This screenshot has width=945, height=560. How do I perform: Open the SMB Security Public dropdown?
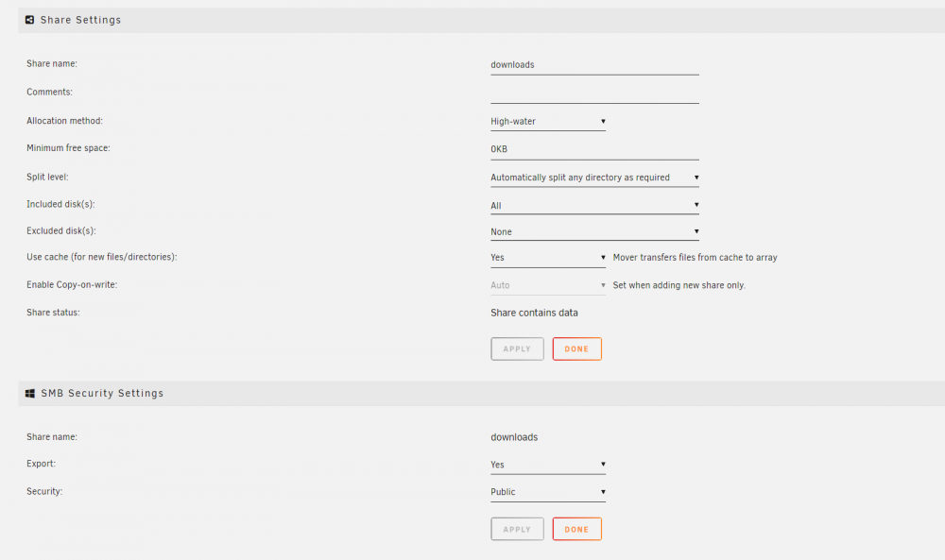pos(548,492)
